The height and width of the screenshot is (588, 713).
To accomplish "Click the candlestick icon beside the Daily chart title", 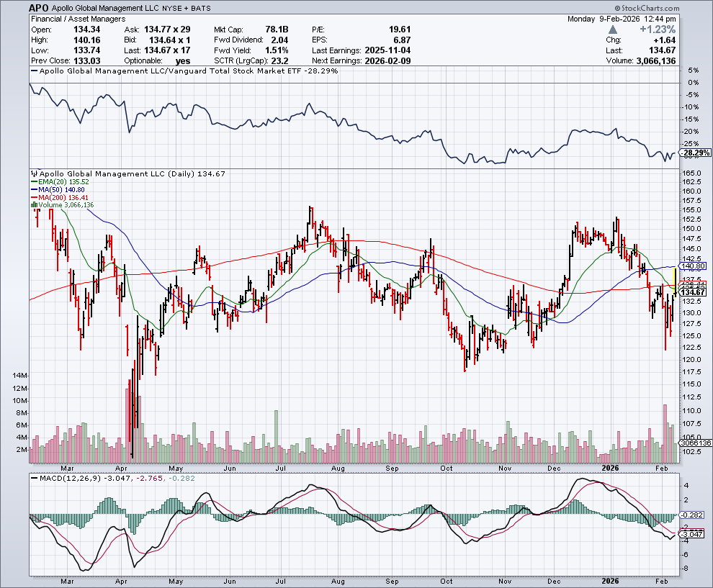I will 32,173.
